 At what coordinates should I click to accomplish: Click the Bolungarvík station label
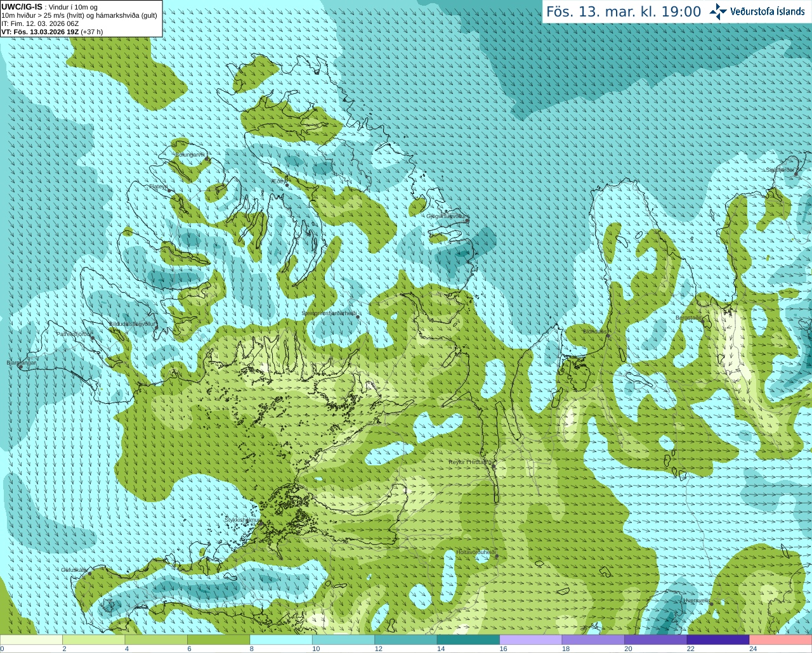tap(190, 155)
